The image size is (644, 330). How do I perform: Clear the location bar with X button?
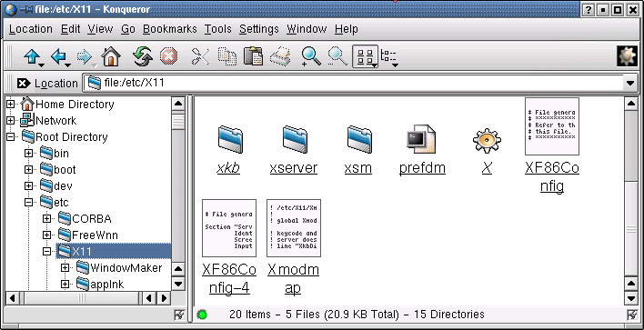point(25,84)
